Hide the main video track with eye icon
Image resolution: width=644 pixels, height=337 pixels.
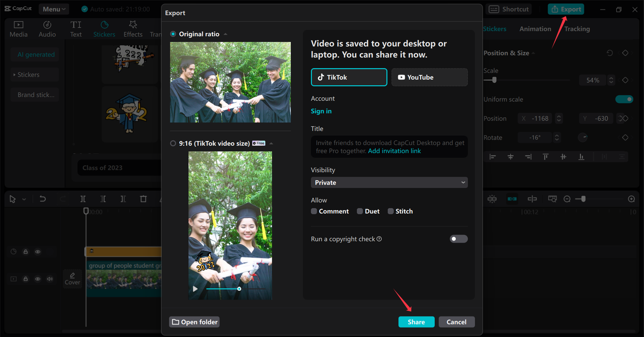[38, 279]
